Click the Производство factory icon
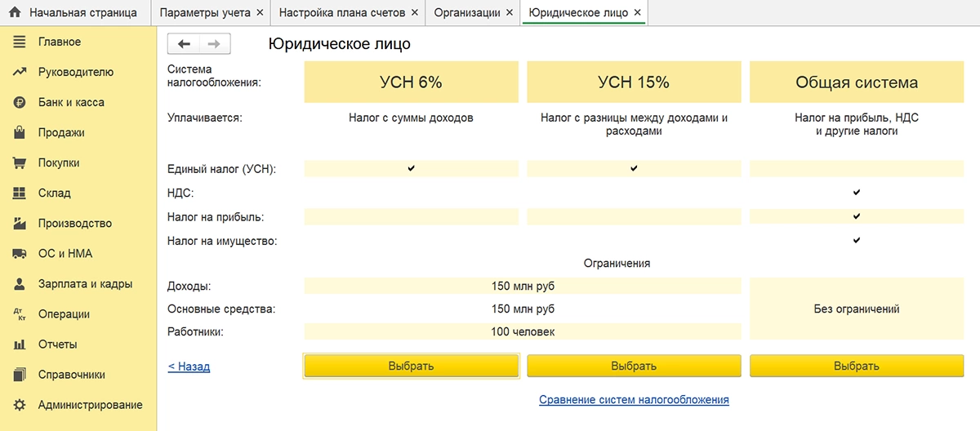Viewport: 980px width, 431px height. coord(20,224)
